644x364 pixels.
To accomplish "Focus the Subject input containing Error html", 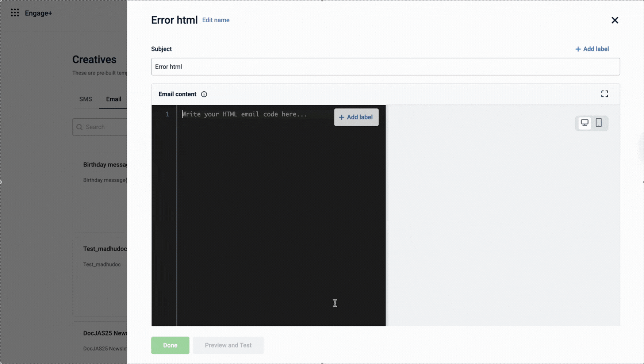I will (x=386, y=66).
